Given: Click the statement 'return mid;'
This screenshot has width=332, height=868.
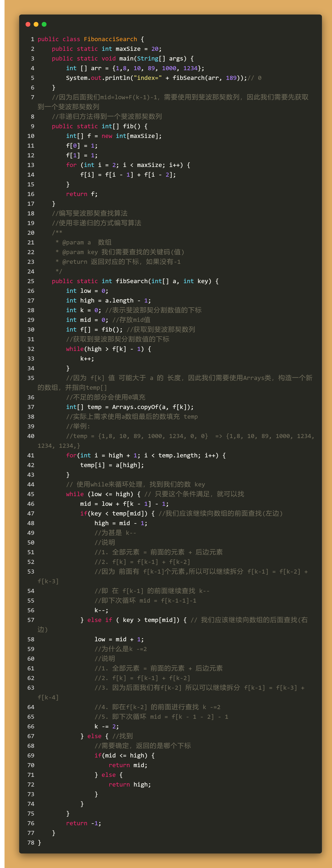Looking at the screenshot, I should click(128, 765).
